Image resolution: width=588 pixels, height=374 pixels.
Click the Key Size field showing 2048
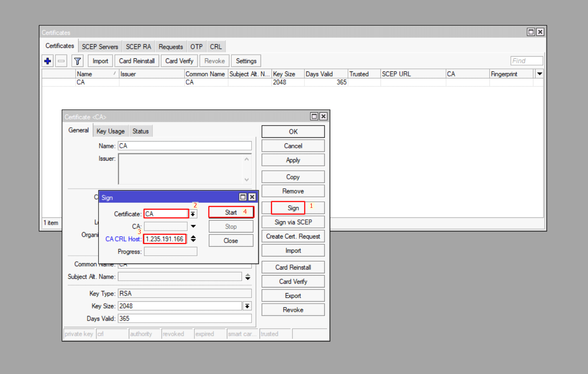180,306
